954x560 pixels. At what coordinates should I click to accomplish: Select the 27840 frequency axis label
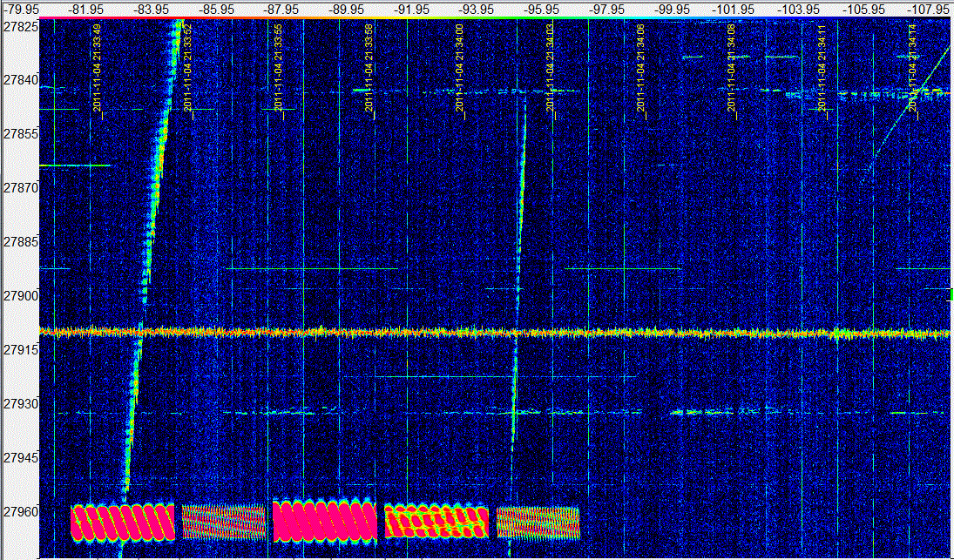(x=20, y=80)
